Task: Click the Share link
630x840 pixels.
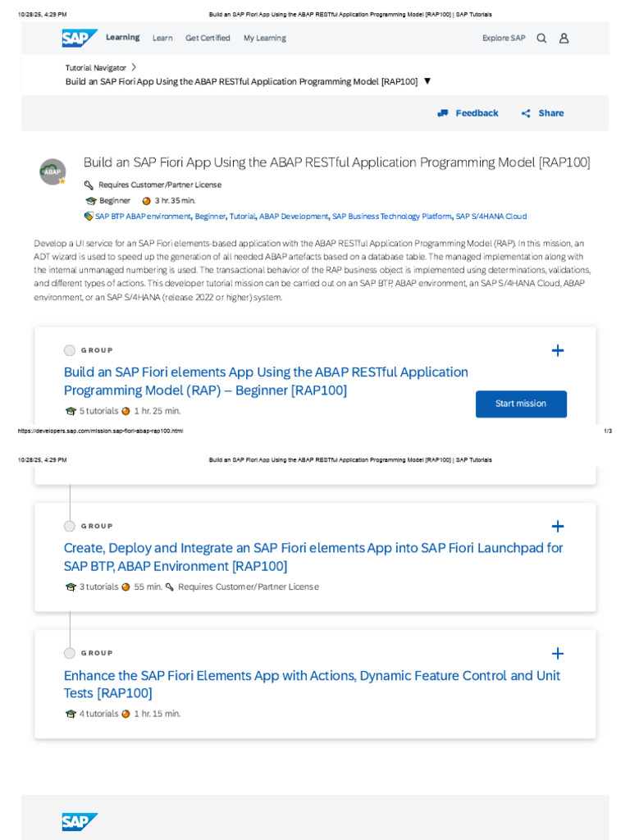Action: (551, 113)
